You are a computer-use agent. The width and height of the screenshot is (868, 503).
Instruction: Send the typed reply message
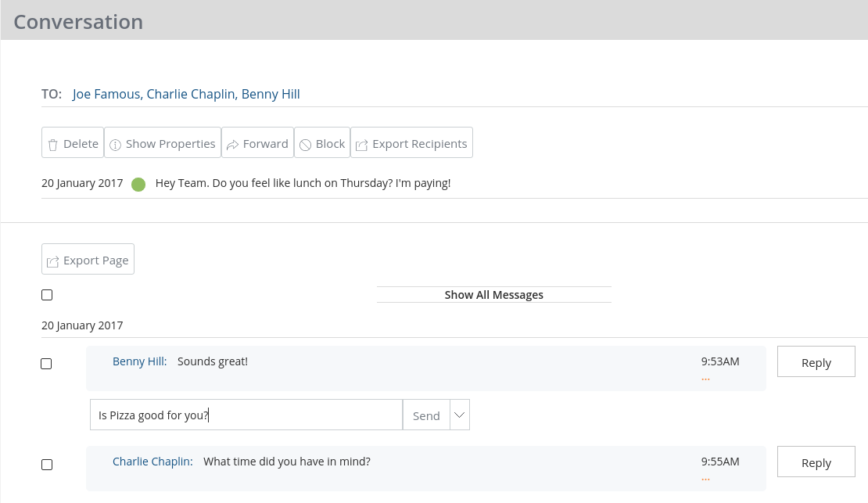point(426,415)
